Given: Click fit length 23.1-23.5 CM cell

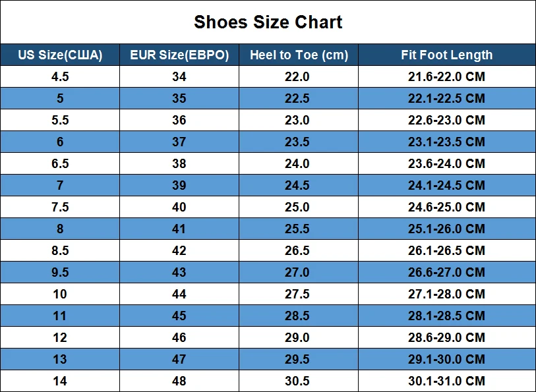Looking at the screenshot, I should click(x=447, y=142).
